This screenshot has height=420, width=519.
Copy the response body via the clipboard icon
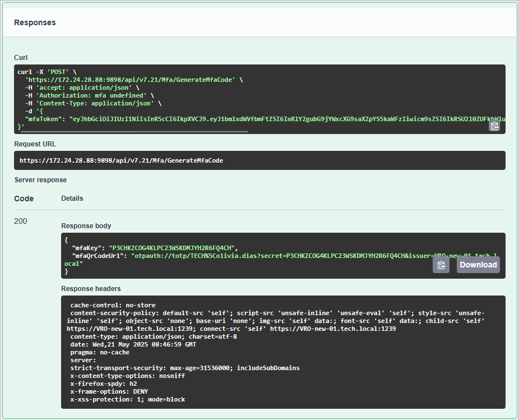(x=441, y=265)
